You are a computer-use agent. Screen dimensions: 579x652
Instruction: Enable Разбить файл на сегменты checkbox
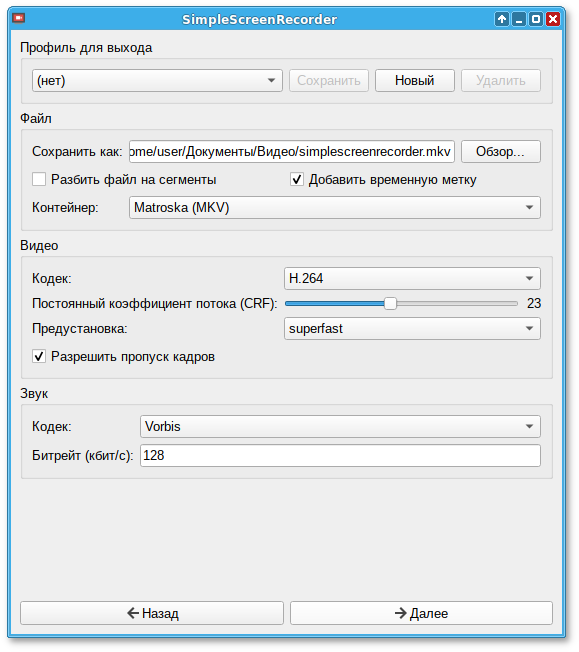coord(39,180)
